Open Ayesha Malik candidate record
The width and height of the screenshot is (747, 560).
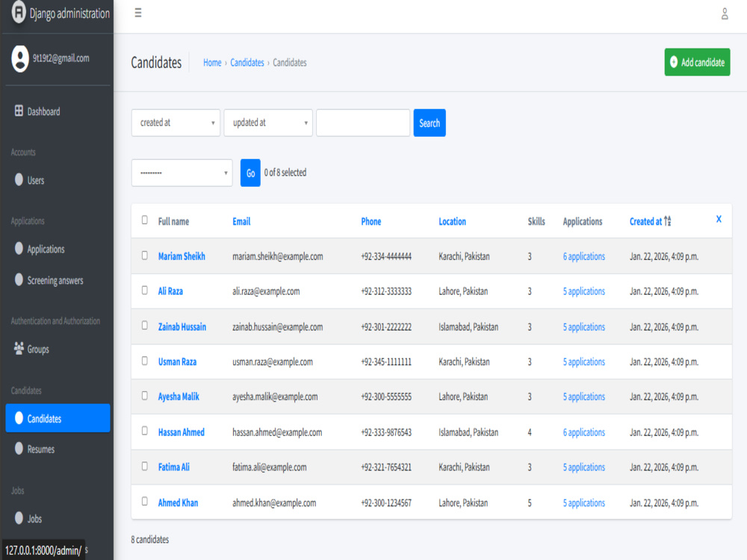179,396
